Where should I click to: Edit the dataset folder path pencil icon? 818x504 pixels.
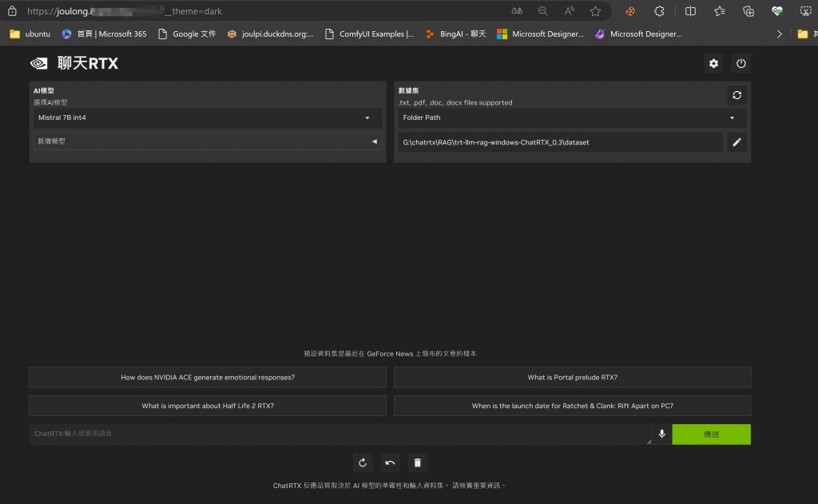click(737, 142)
